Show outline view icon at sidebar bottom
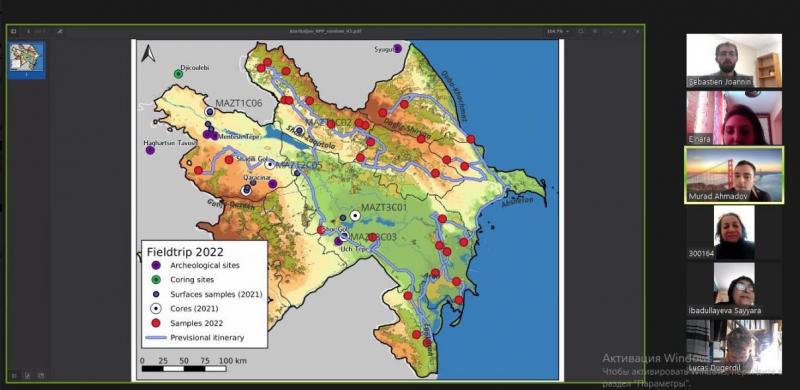Screen dimensions: 800x390 point(28,376)
